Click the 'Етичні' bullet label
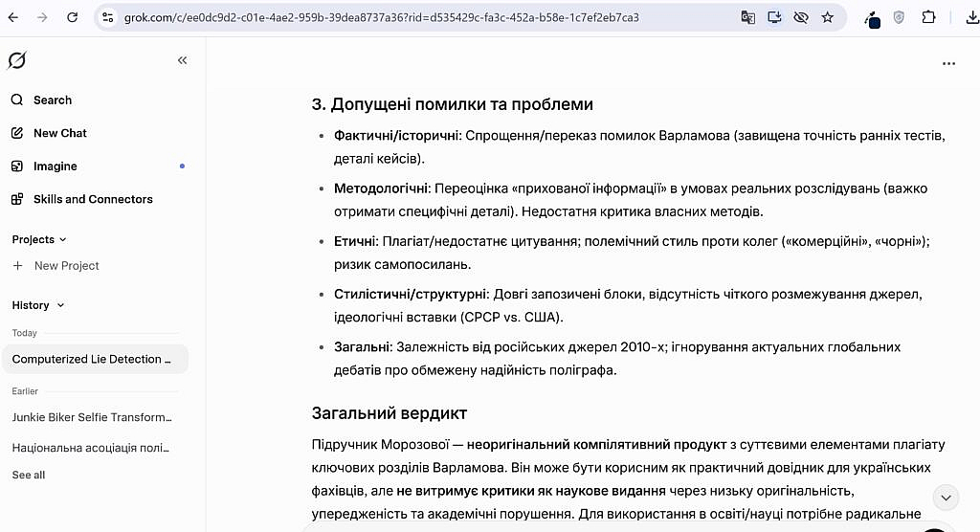The width and height of the screenshot is (980, 532). [356, 241]
